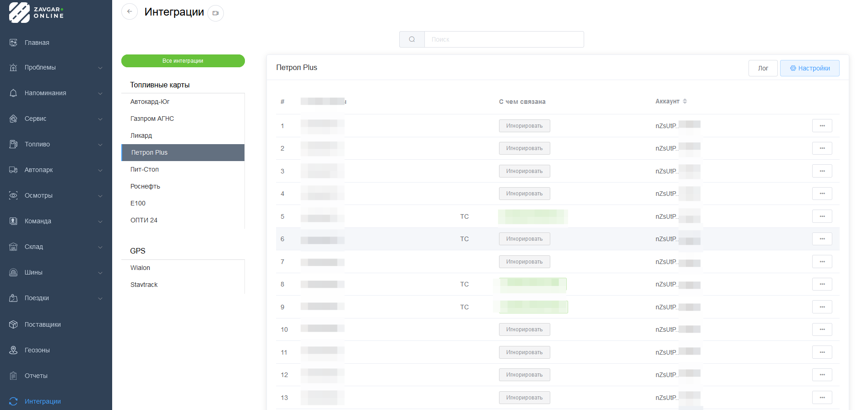Expand the Топливо menu chevron
The image size is (868, 410).
pos(100,145)
